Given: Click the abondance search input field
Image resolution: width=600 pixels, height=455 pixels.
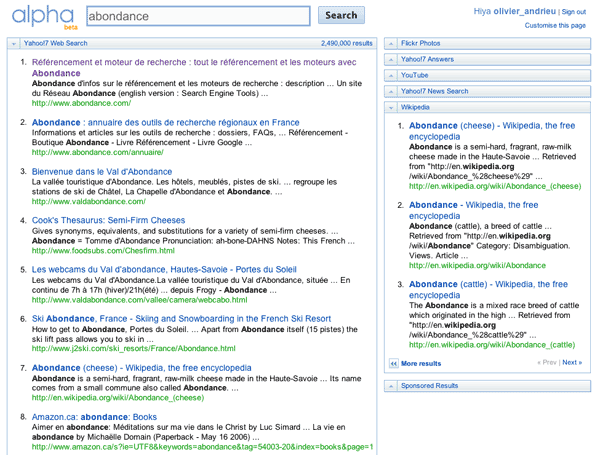Looking at the screenshot, I should (x=198, y=16).
